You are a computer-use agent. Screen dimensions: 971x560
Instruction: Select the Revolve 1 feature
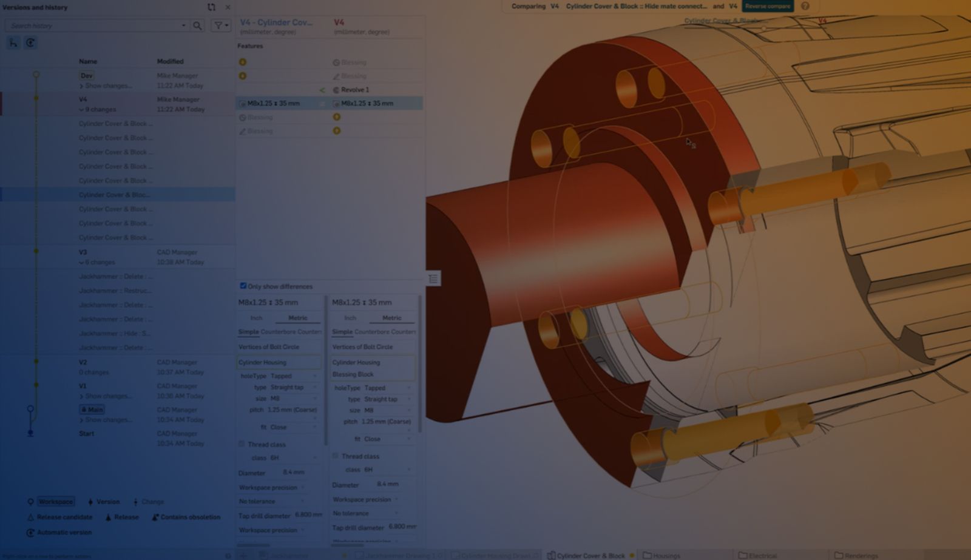pos(354,90)
